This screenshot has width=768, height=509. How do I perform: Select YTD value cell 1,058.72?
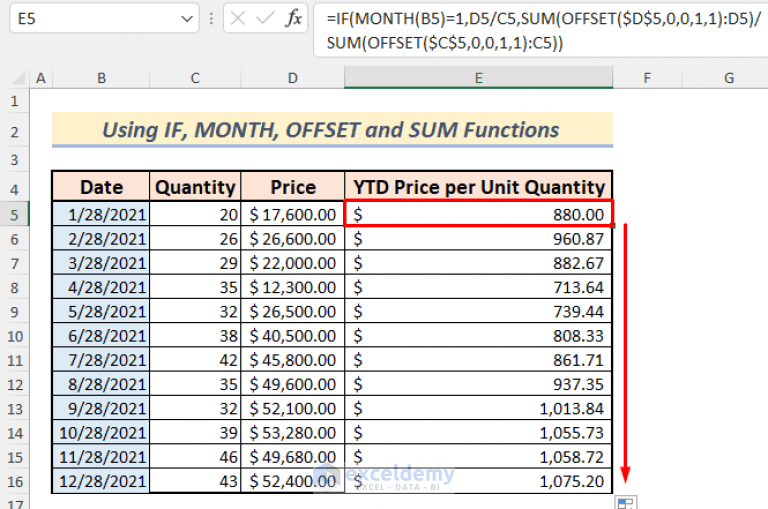(479, 457)
